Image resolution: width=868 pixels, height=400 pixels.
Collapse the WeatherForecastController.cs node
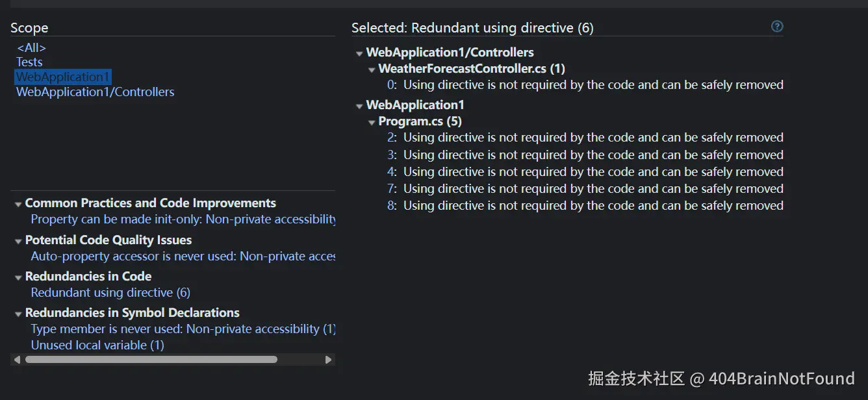click(372, 69)
